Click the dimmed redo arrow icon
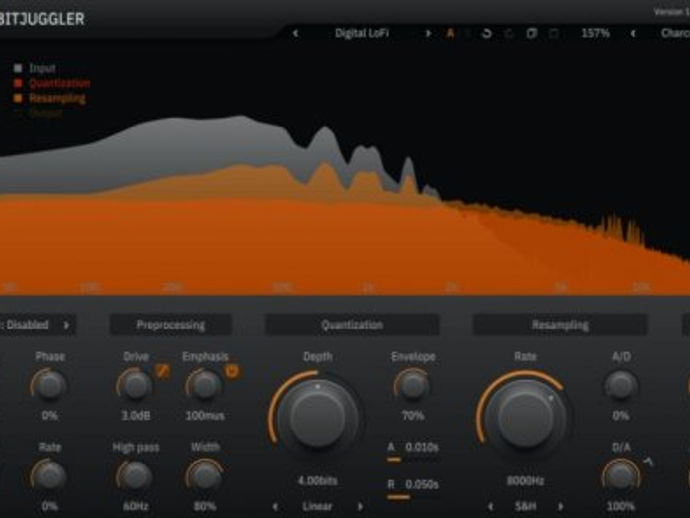Image resolution: width=690 pixels, height=518 pixels. click(509, 33)
